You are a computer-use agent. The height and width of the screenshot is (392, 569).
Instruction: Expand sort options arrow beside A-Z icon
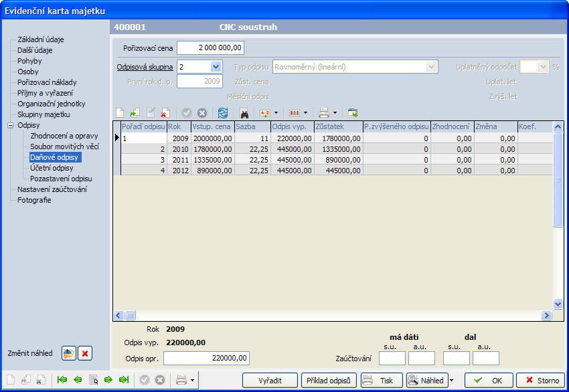click(276, 113)
